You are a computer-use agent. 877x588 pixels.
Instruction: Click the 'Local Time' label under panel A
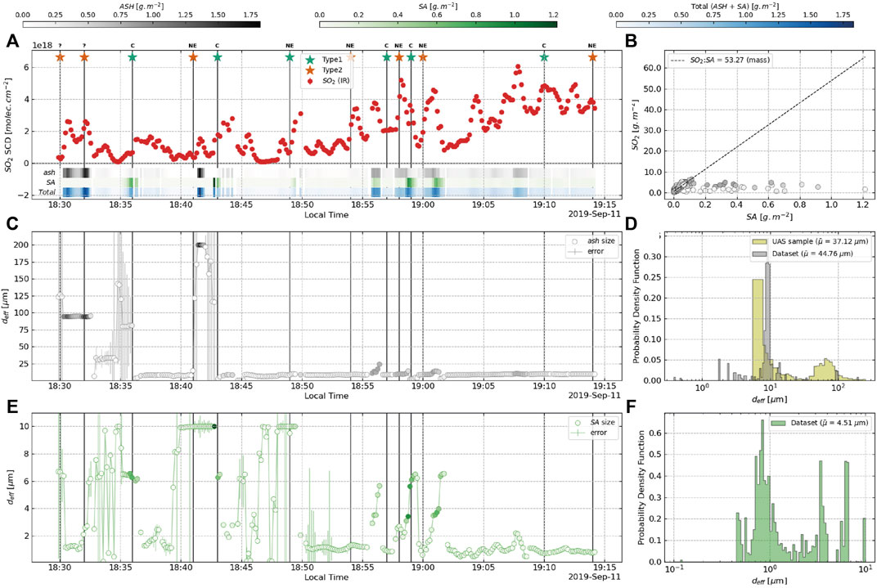pyautogui.click(x=326, y=214)
